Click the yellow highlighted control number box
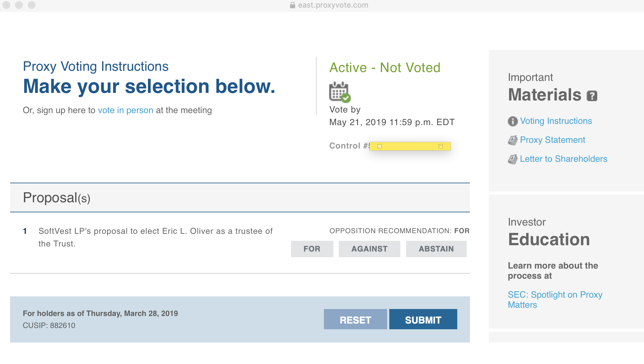 410,146
